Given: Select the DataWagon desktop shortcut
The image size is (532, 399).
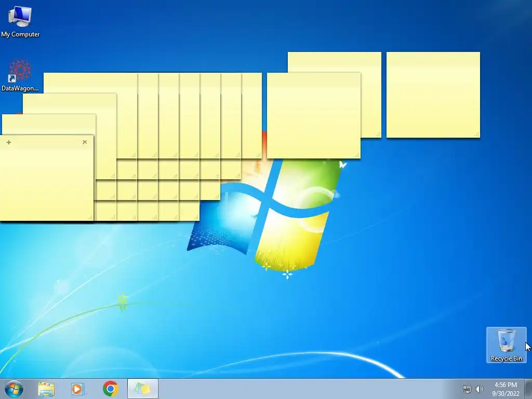Looking at the screenshot, I should [20, 75].
